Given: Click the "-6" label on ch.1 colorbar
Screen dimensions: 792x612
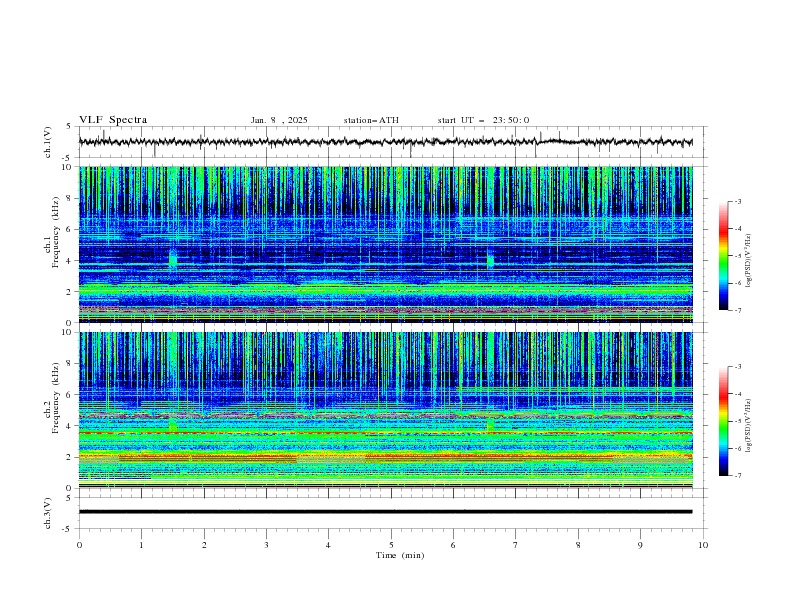Looking at the screenshot, I should coord(737,283).
